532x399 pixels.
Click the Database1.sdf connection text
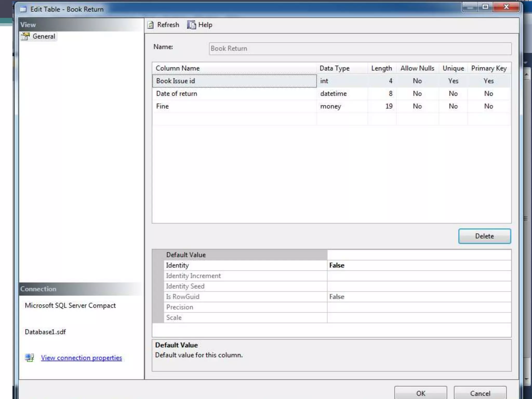click(45, 332)
